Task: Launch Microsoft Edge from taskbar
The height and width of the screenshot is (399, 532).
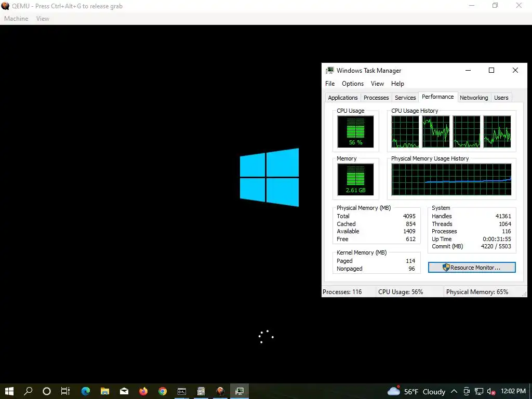Action: [x=86, y=391]
